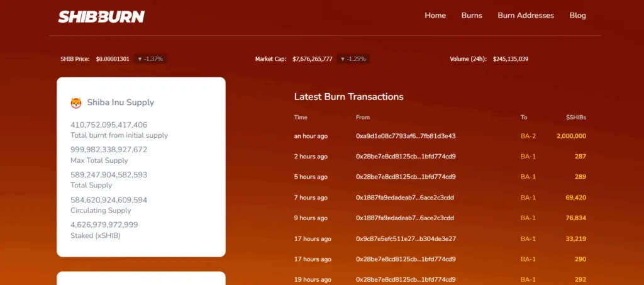
Task: Select Max Total Supply value 999,982,338,927,672
Action: pyautogui.click(x=109, y=150)
